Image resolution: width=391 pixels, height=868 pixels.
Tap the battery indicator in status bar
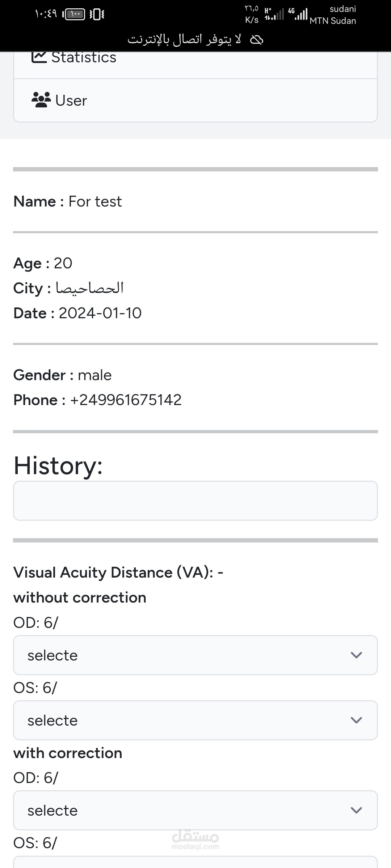pyautogui.click(x=74, y=14)
